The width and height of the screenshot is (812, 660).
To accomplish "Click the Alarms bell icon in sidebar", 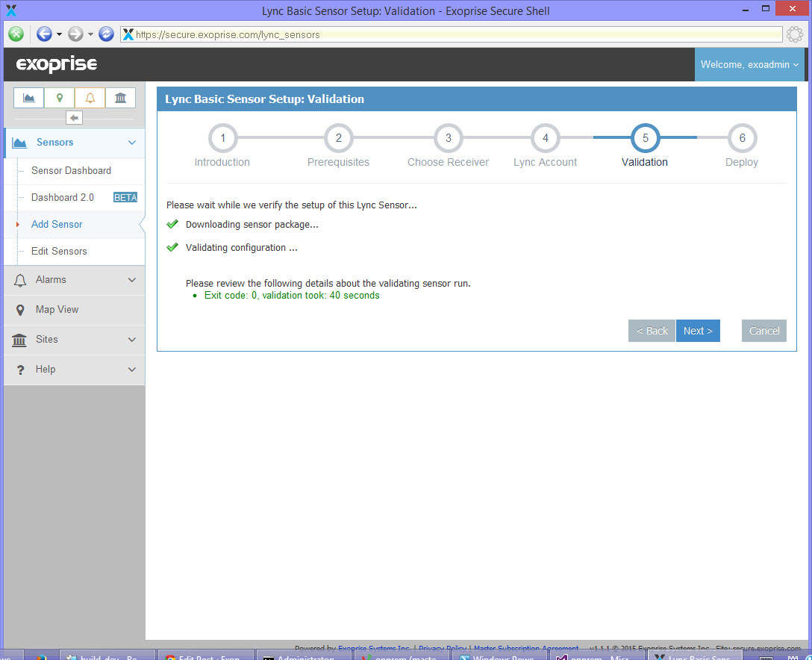I will click(x=19, y=280).
